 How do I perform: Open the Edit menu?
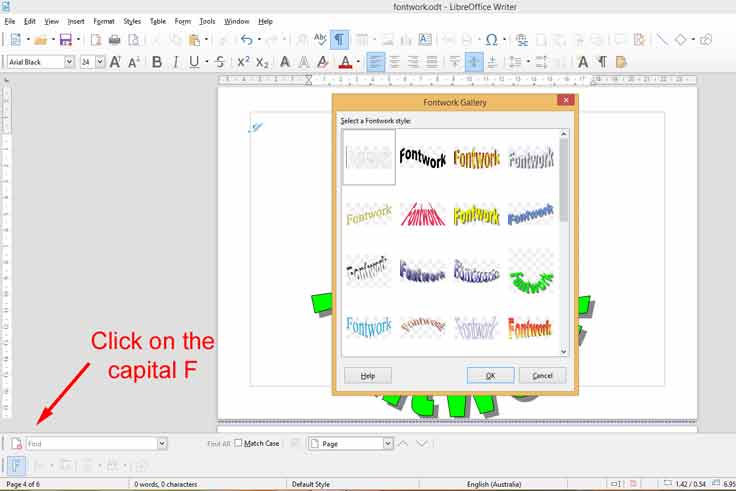tap(30, 21)
